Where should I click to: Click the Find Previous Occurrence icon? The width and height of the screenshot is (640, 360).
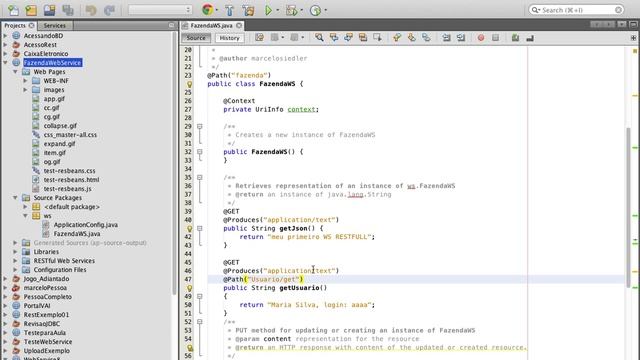[334, 38]
